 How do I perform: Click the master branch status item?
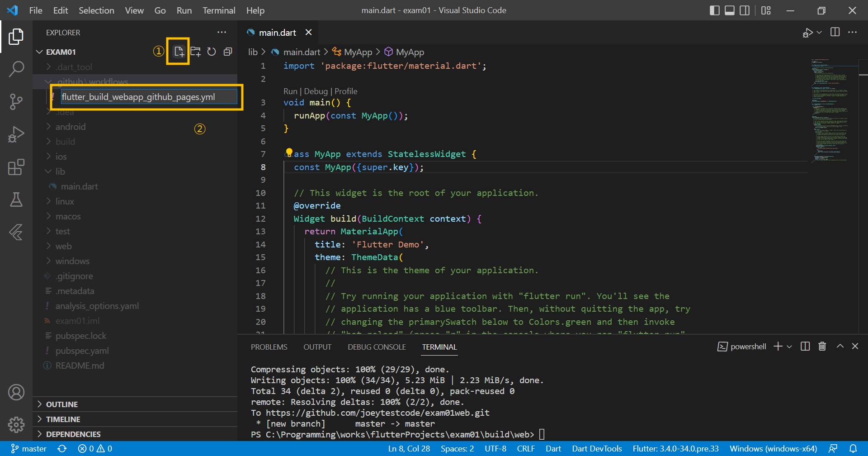(28, 449)
